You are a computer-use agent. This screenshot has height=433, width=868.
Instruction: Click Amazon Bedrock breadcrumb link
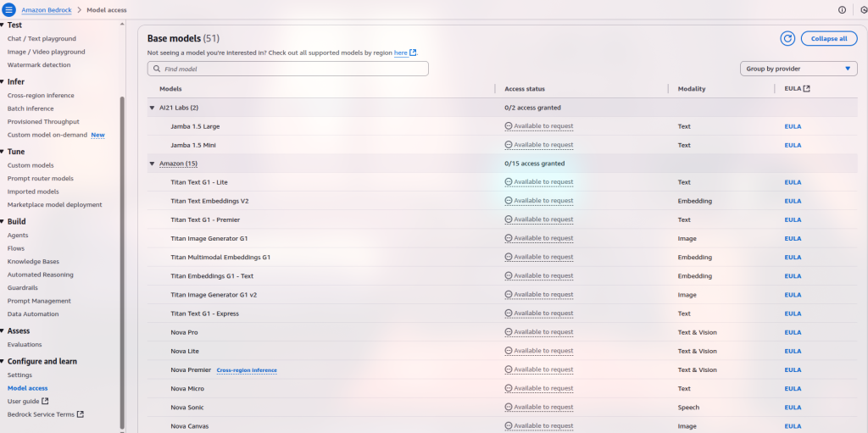(47, 10)
